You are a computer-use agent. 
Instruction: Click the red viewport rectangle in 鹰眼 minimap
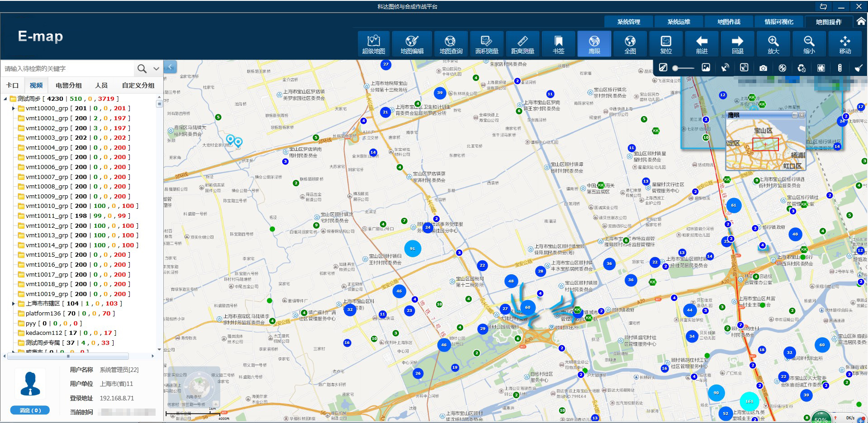tap(765, 145)
